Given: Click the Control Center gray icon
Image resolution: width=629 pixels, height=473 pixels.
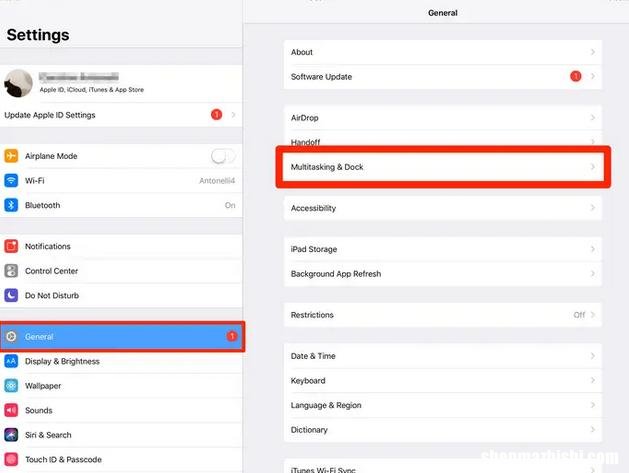Looking at the screenshot, I should point(11,271).
